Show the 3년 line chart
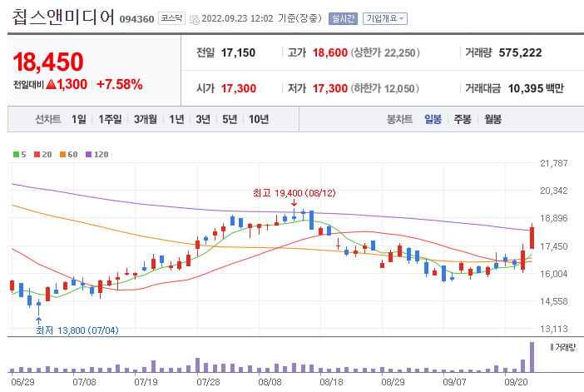584x392 pixels. coord(203,119)
